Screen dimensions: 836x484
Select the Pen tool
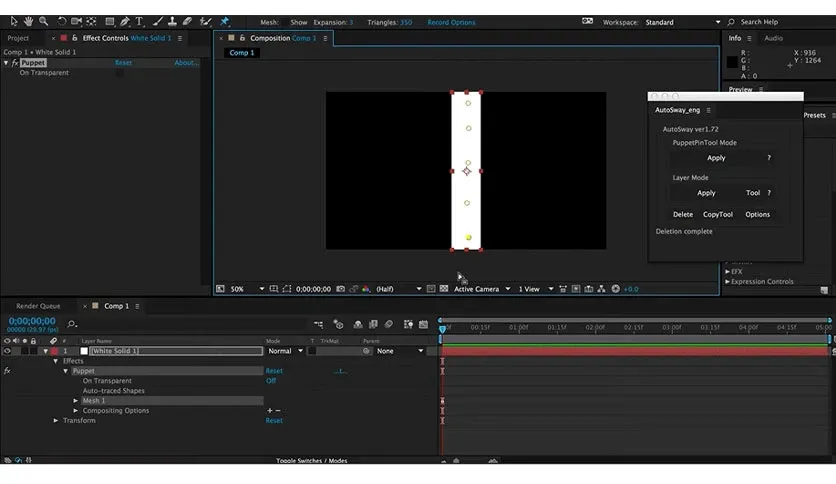point(124,21)
